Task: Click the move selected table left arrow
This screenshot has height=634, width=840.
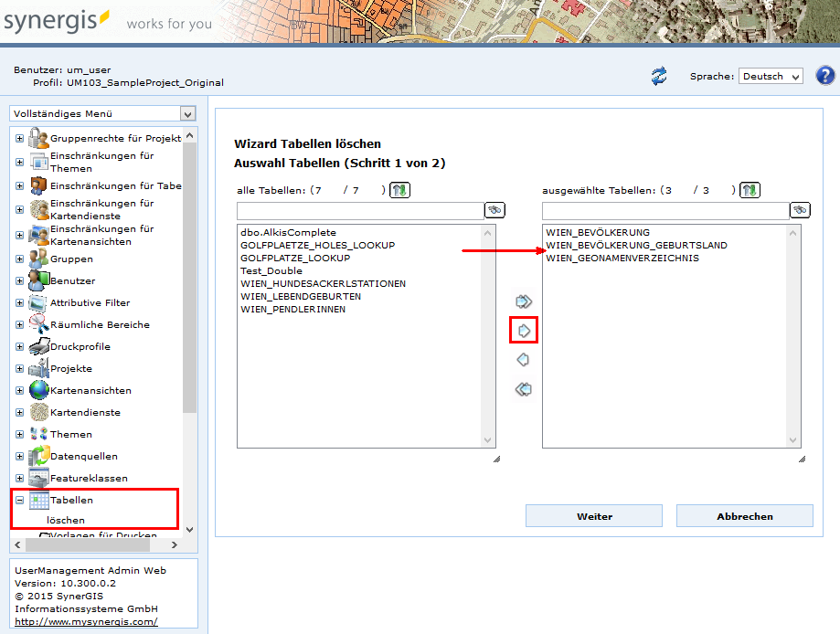Action: [x=524, y=360]
